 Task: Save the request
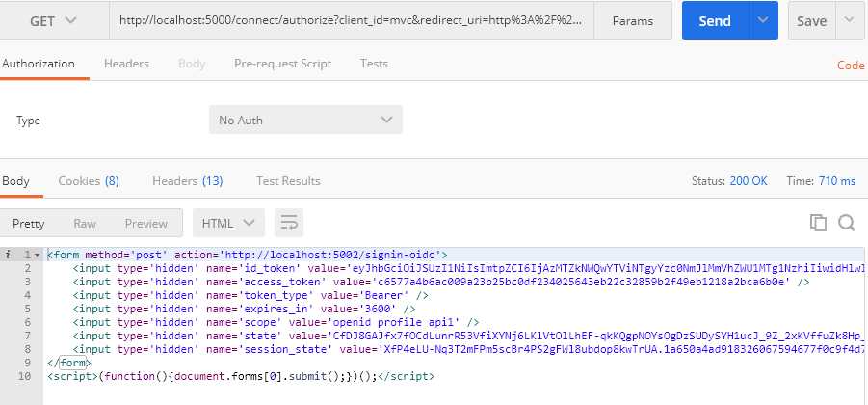point(811,20)
